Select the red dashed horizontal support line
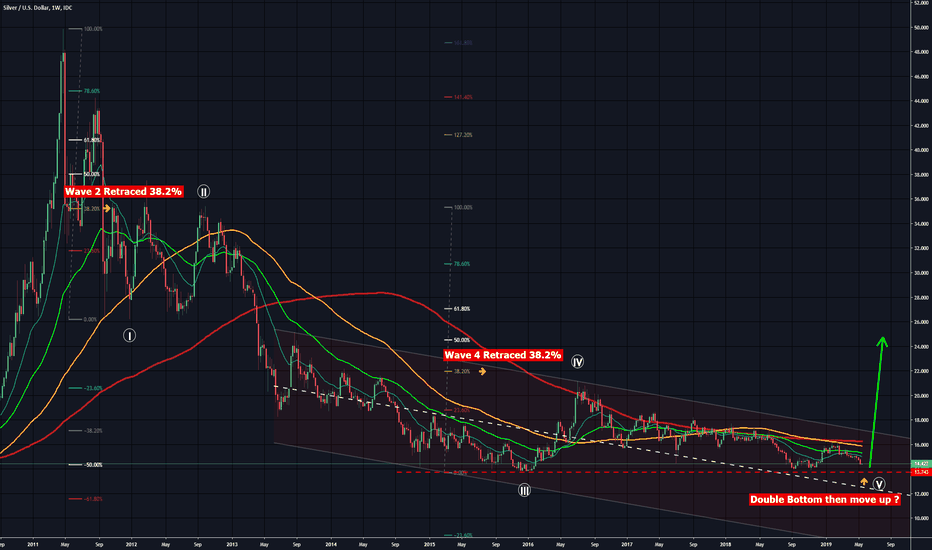932x550 pixels. pos(654,472)
